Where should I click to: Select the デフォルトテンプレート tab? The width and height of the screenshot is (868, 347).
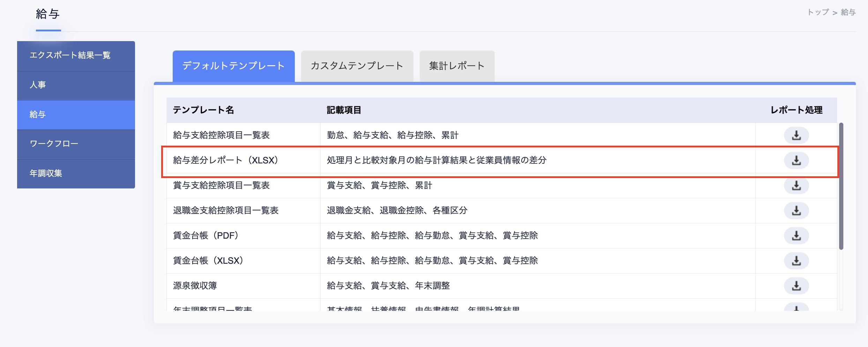tap(233, 66)
